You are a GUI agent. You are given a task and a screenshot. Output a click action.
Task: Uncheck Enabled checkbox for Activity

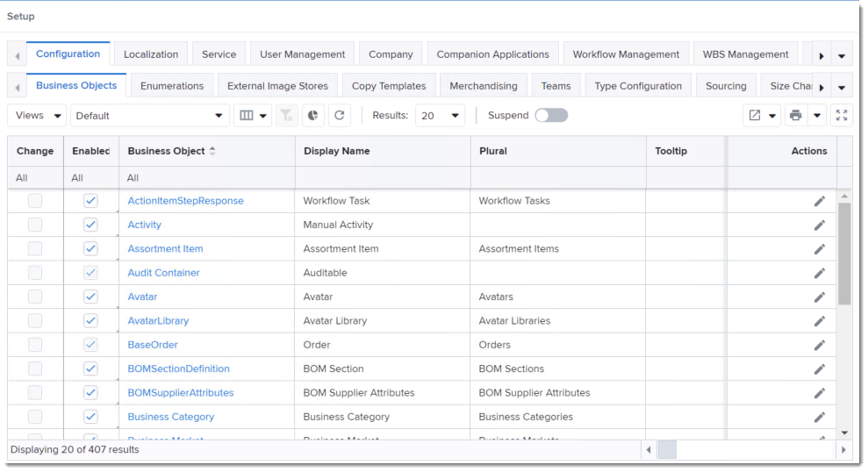[90, 225]
